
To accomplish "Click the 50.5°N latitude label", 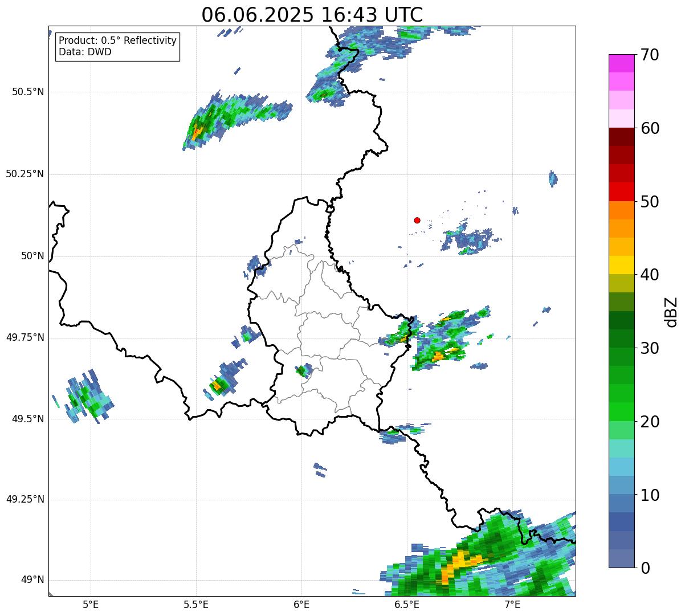I will (27, 92).
